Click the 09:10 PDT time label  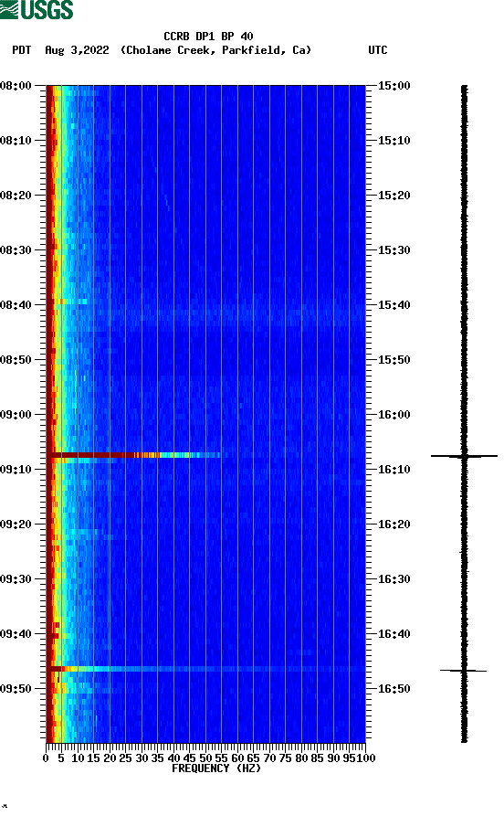(x=16, y=470)
